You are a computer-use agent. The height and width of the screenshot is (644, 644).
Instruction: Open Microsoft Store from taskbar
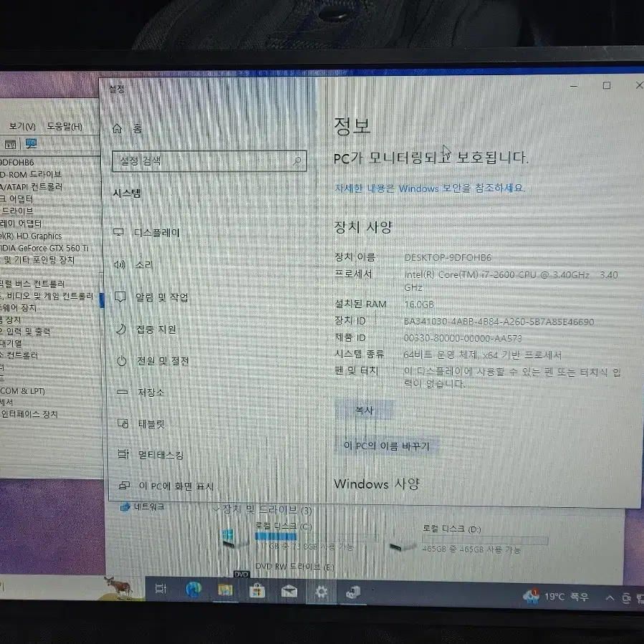pyautogui.click(x=257, y=591)
